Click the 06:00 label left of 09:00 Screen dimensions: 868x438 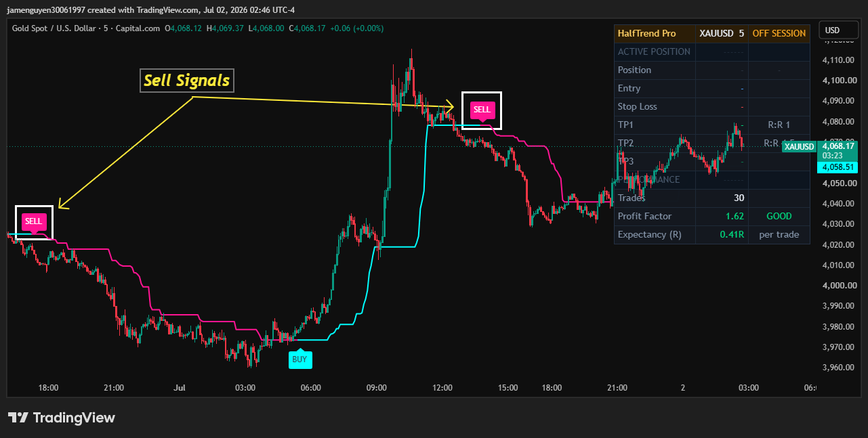[310, 388]
